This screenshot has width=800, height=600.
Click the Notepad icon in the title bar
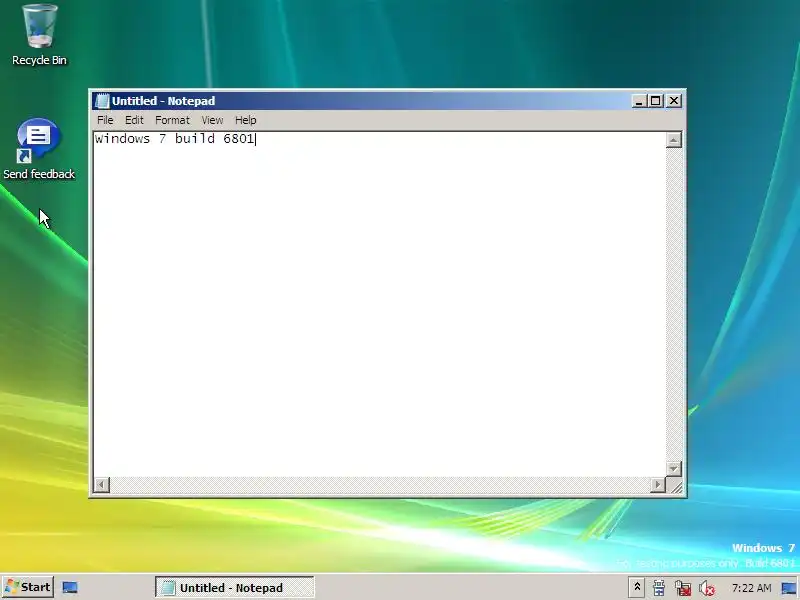coord(102,101)
